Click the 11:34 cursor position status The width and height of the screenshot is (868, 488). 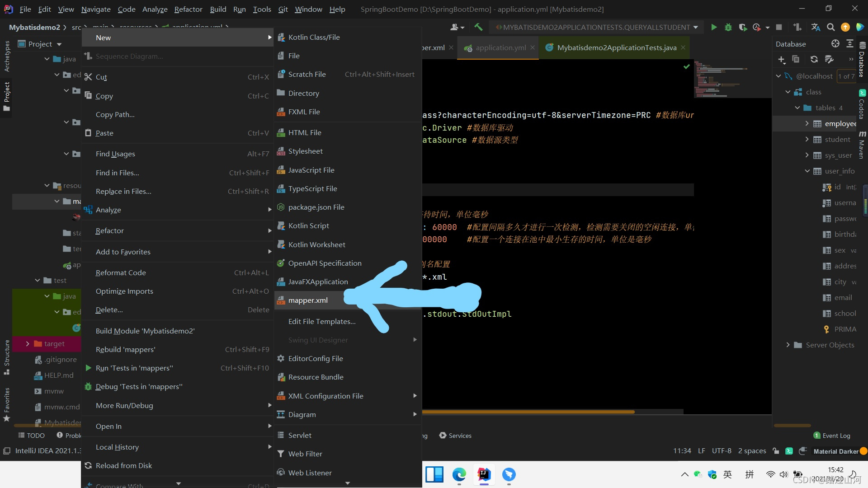tap(682, 450)
